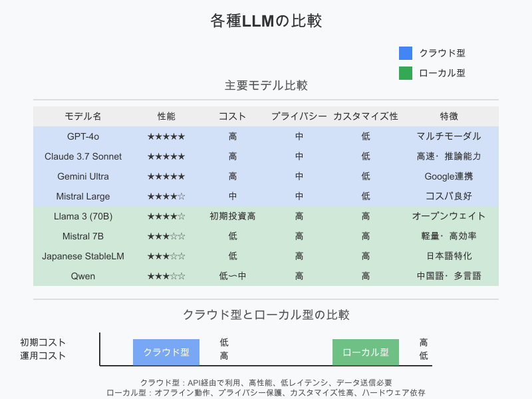The width and height of the screenshot is (532, 399).
Task: Click the 運用コスト axis label
Action: pyautogui.click(x=43, y=356)
